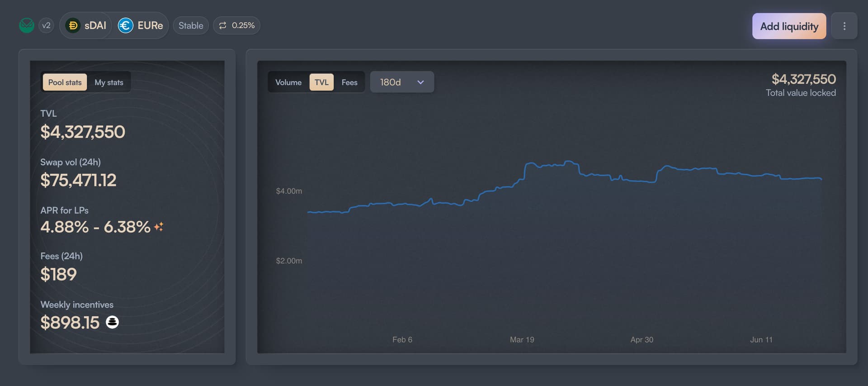Screen dimensions: 868x386
Task: Click the swap volume value $75,471.12
Action: coord(78,181)
